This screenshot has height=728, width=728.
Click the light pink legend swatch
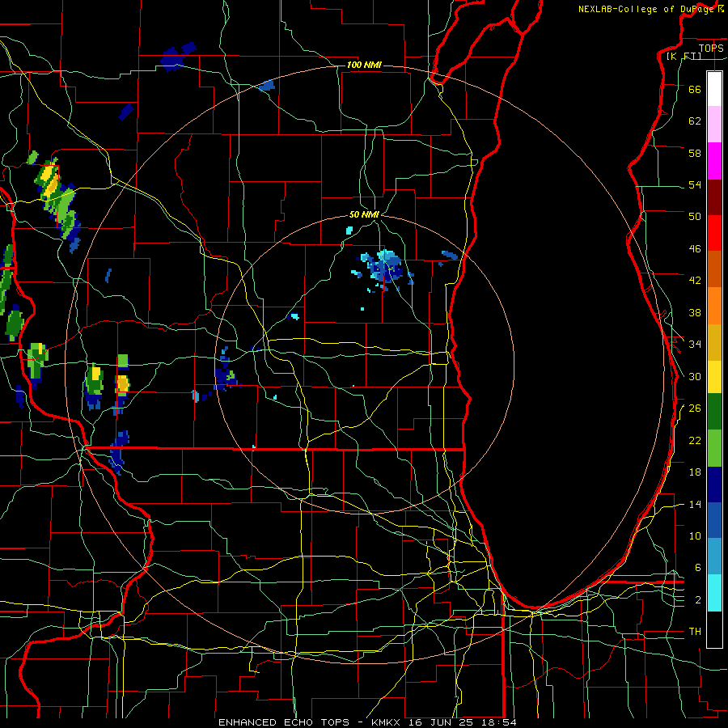[714, 124]
